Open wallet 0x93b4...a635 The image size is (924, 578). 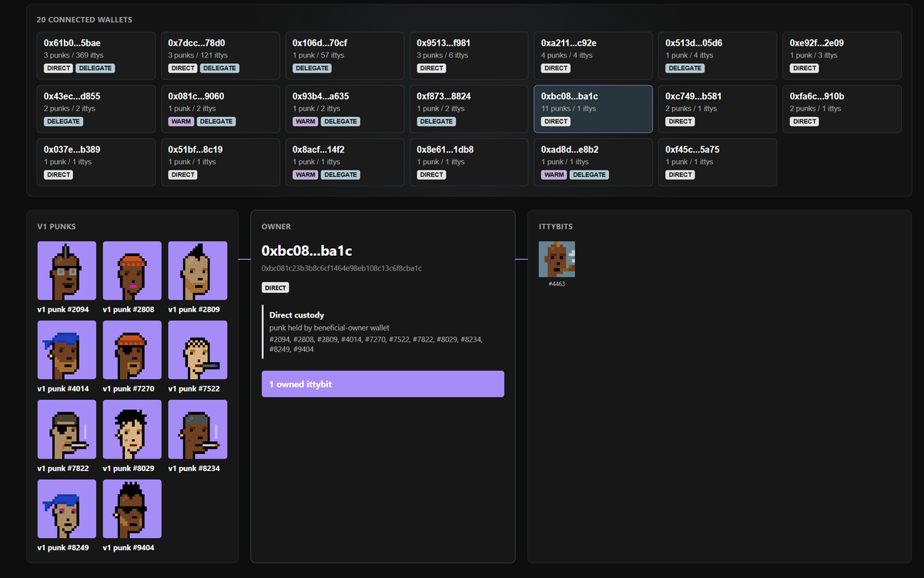tap(345, 109)
